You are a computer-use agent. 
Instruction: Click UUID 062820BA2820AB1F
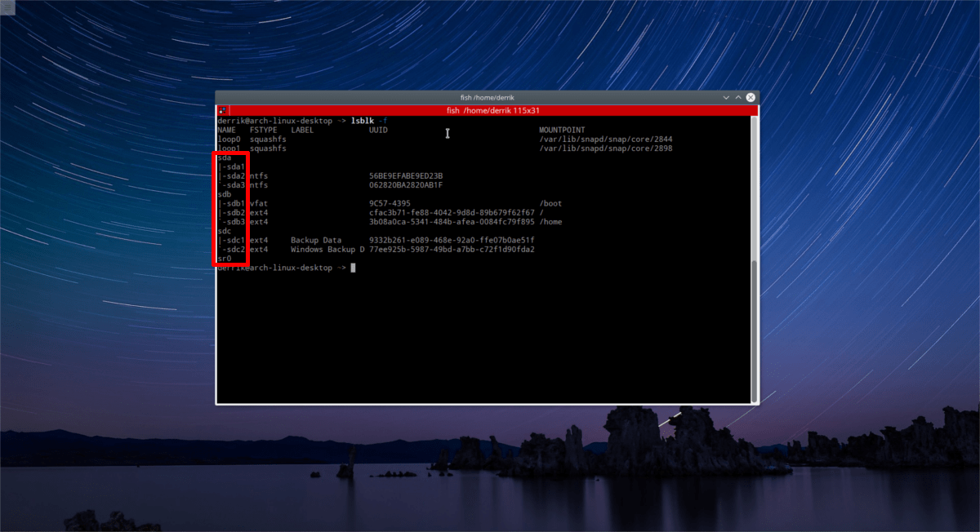406,185
